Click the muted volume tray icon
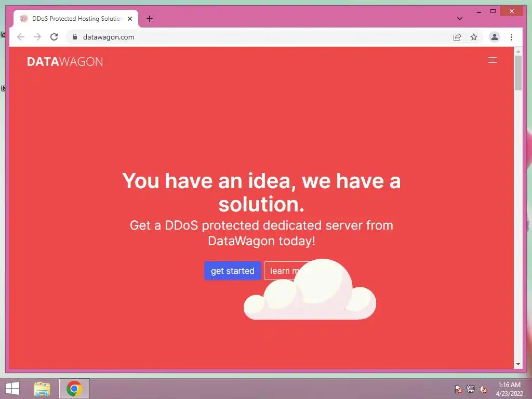 coord(483,389)
